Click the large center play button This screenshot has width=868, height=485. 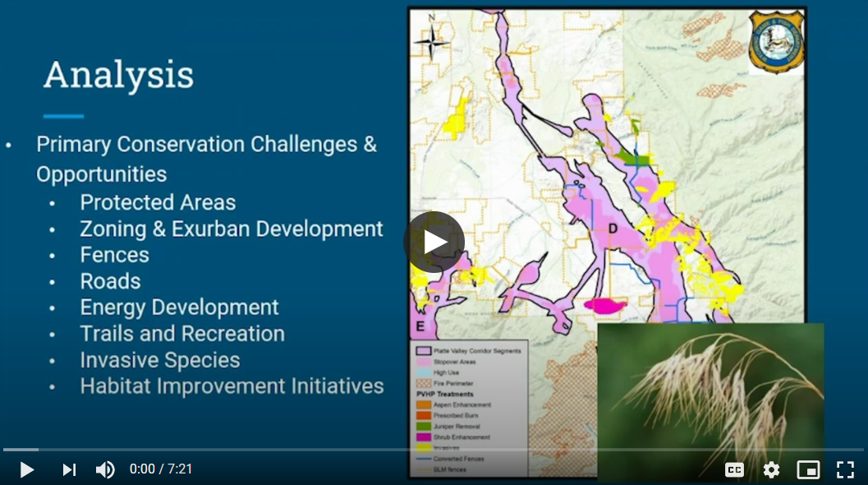(434, 242)
